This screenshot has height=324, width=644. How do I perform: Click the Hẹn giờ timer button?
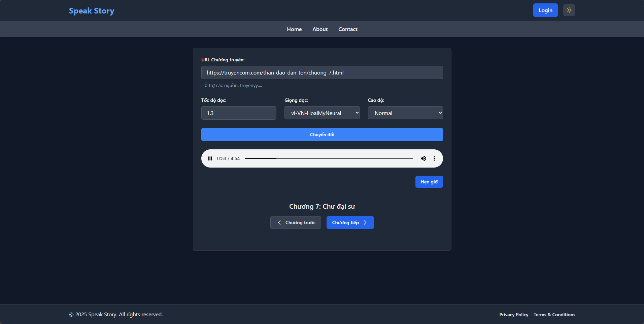429,182
